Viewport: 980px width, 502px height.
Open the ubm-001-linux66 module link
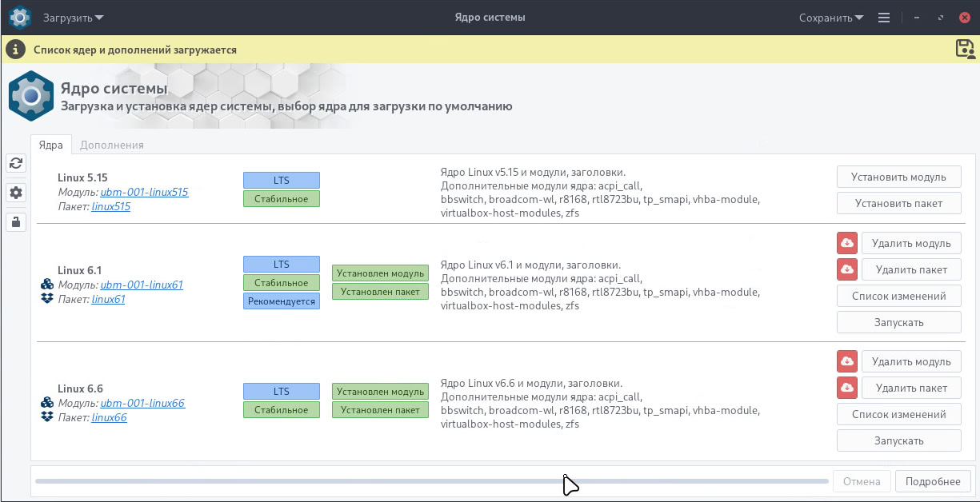[x=142, y=403]
